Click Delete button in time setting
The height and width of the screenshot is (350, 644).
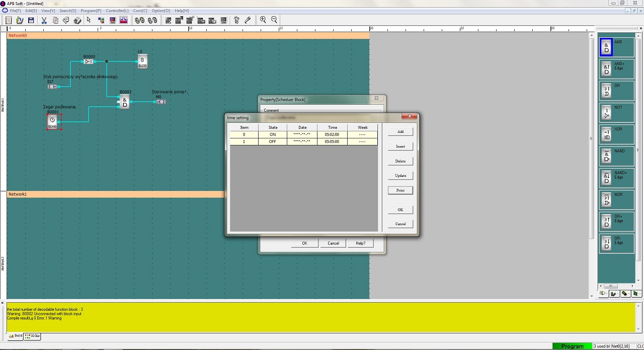click(x=400, y=161)
